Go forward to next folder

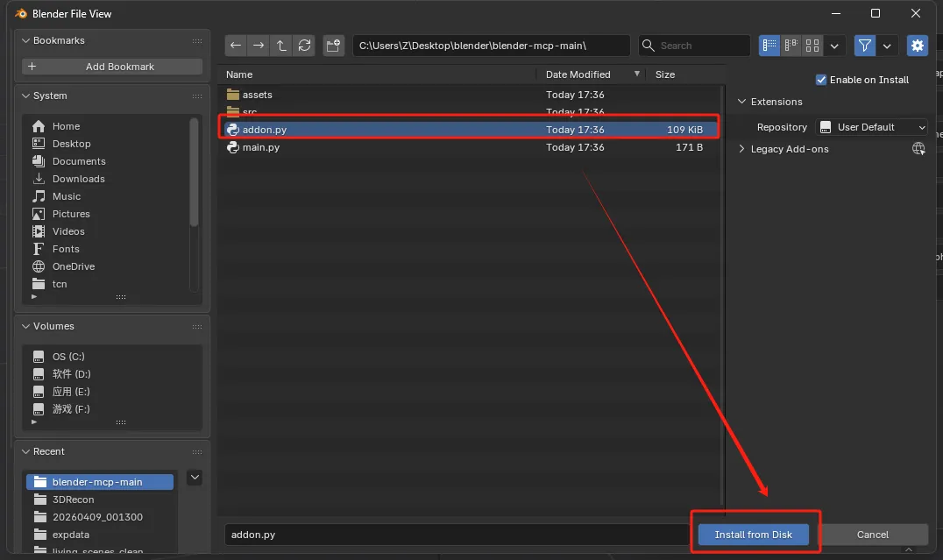tap(259, 46)
